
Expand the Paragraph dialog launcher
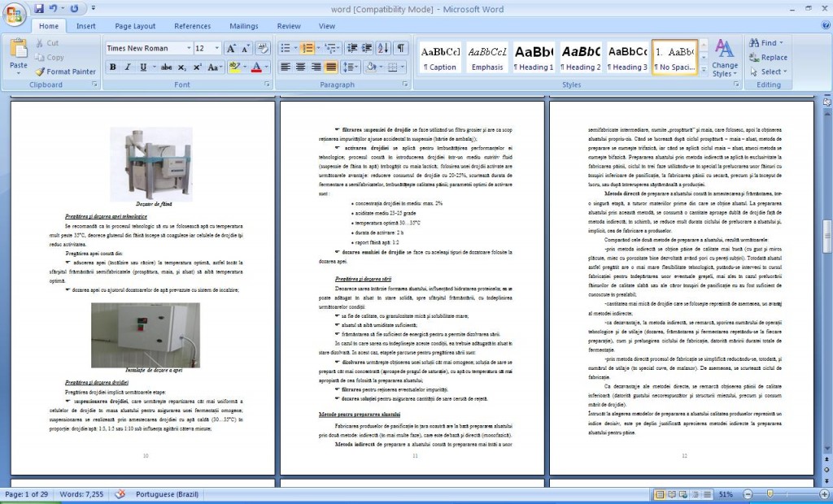pos(405,85)
